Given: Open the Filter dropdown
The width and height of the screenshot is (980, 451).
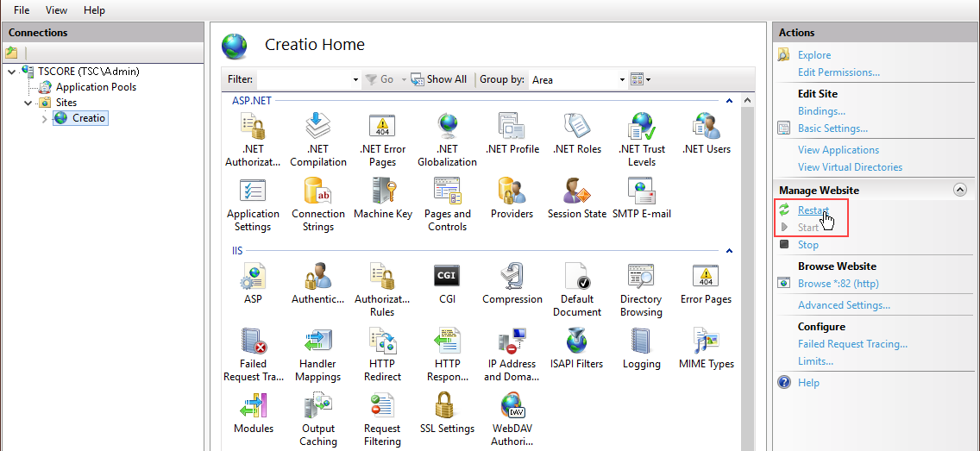Looking at the screenshot, I should (355, 80).
